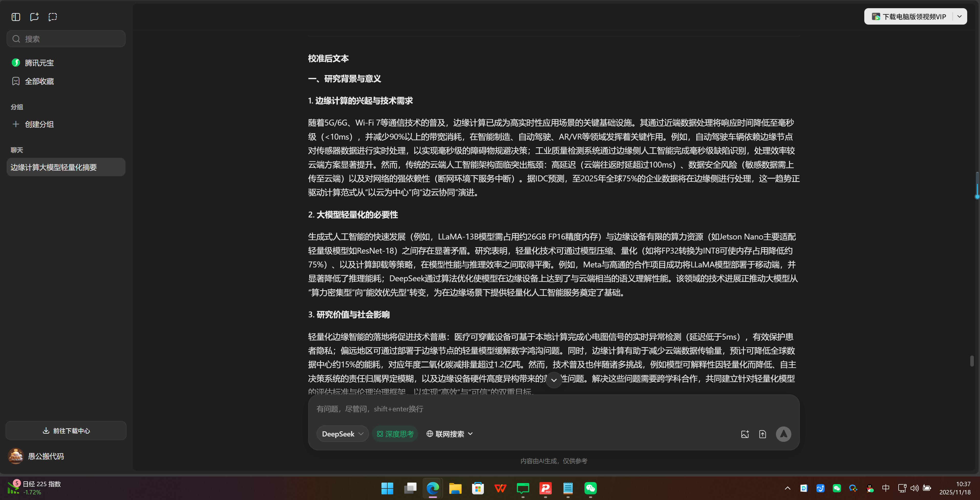
Task: Go to 腾讯元宝 home in sidebar
Action: tap(39, 62)
